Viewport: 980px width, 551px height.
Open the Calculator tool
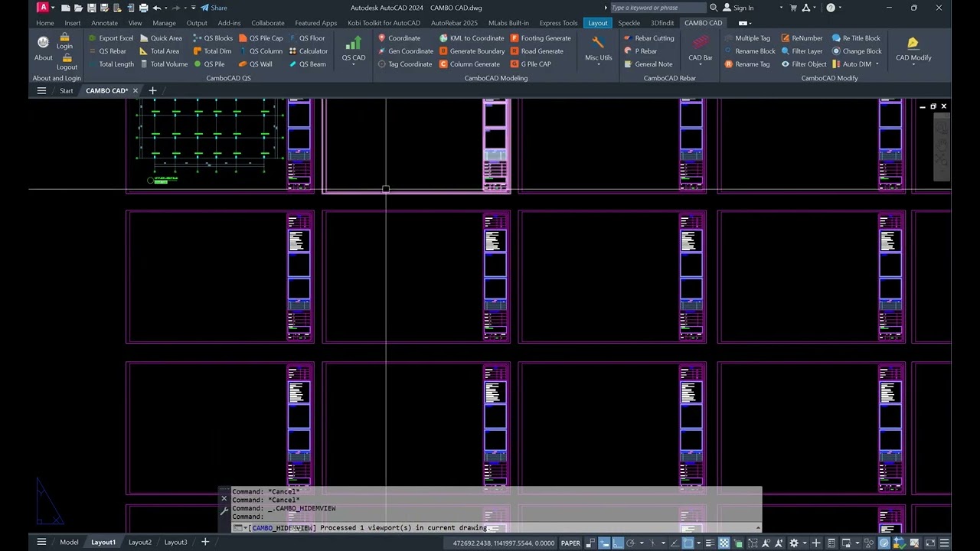309,51
